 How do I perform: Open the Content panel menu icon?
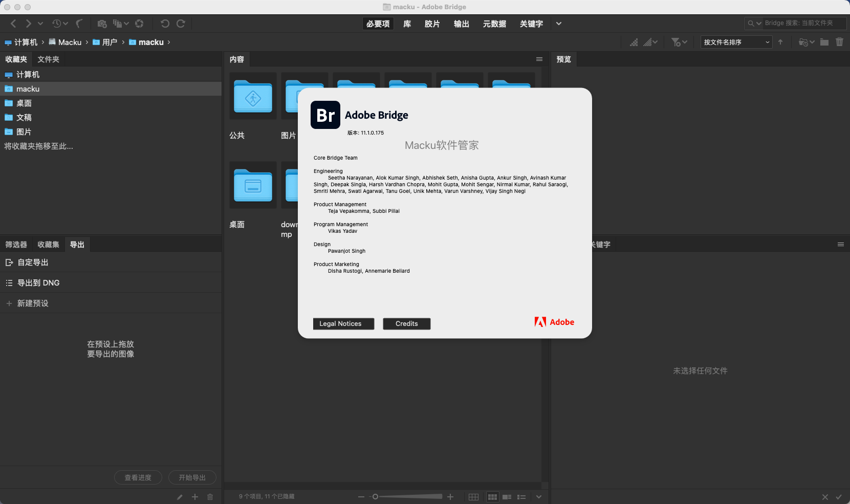click(539, 59)
